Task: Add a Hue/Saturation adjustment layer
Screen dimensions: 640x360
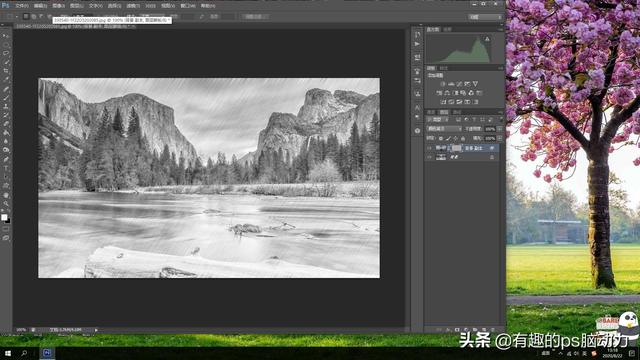Action: [439, 93]
